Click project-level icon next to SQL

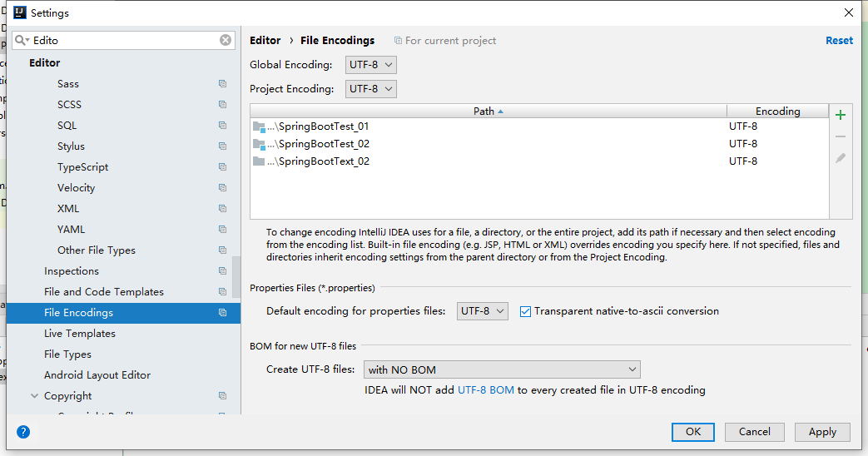pyautogui.click(x=222, y=125)
